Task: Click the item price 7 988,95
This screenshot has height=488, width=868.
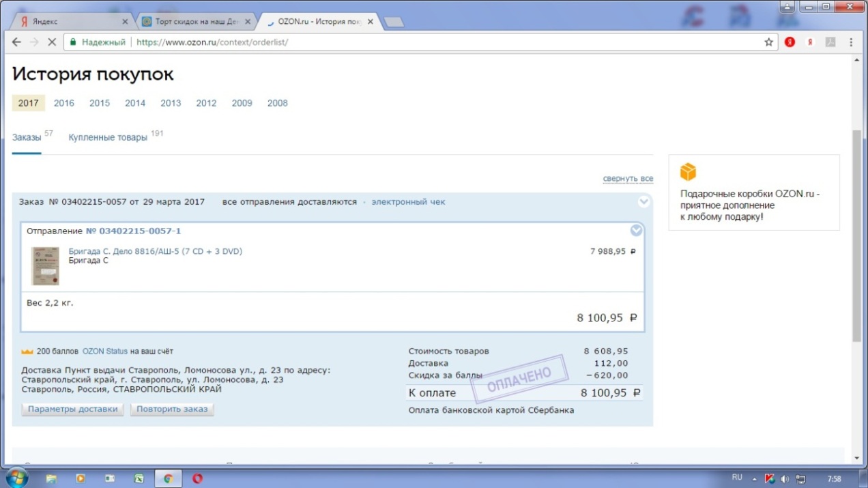Action: (613, 251)
